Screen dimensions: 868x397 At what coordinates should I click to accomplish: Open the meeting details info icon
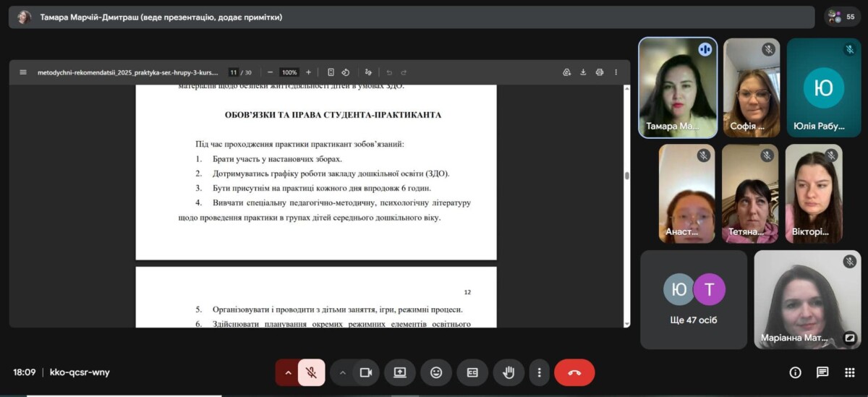pos(795,372)
